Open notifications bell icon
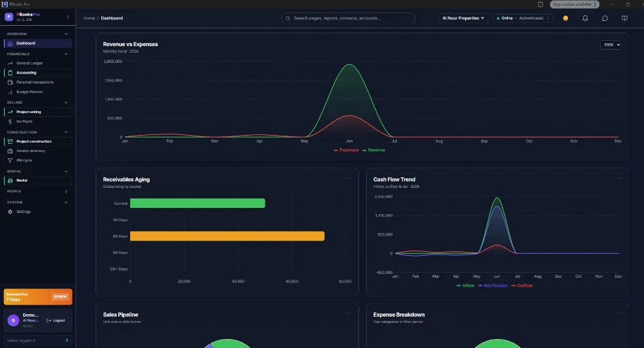The image size is (644, 348). [x=586, y=18]
